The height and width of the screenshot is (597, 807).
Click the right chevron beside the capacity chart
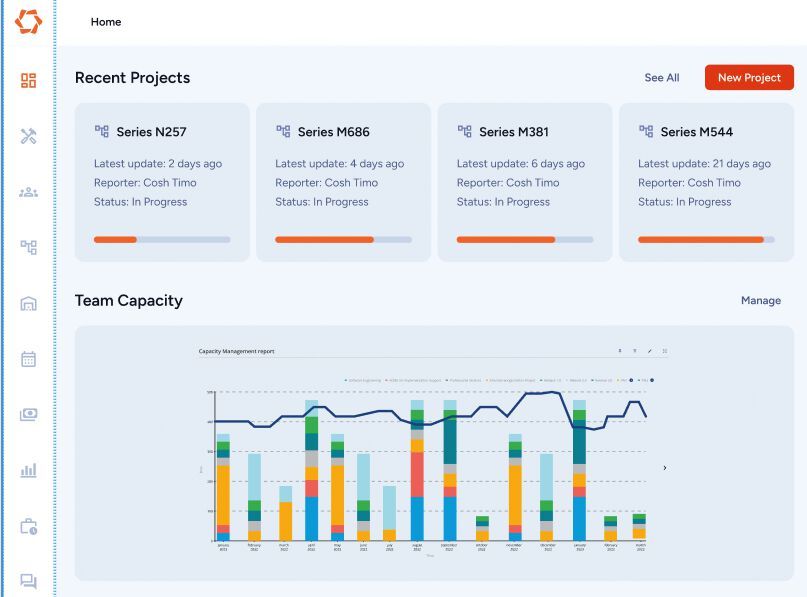(665, 468)
